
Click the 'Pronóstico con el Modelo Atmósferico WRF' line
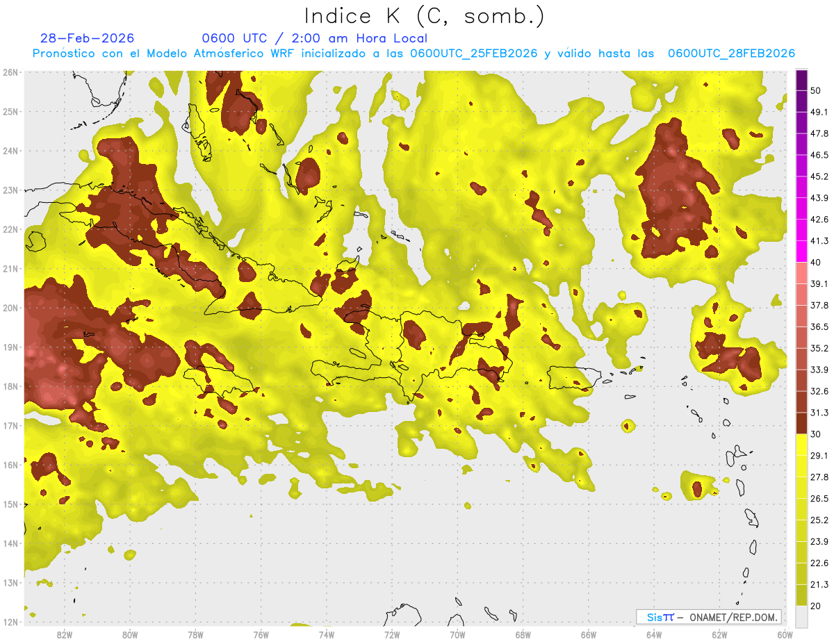[x=414, y=53]
